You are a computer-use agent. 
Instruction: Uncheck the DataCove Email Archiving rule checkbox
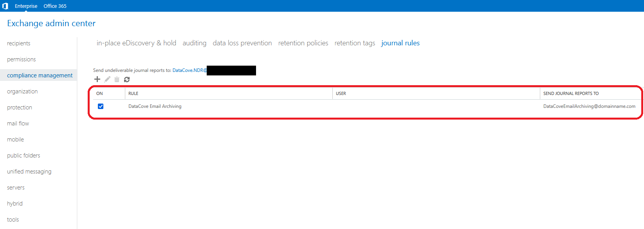click(101, 106)
